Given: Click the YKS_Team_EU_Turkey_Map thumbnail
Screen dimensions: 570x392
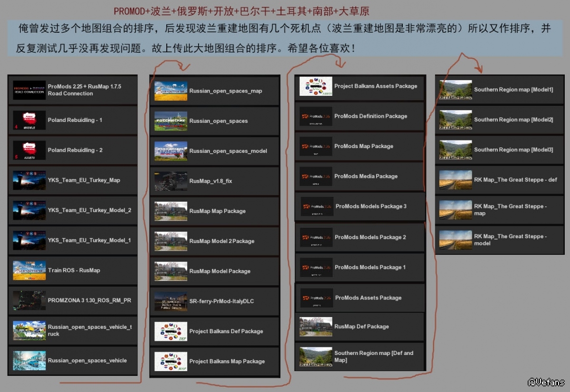Looking at the screenshot, I should coord(29,180).
